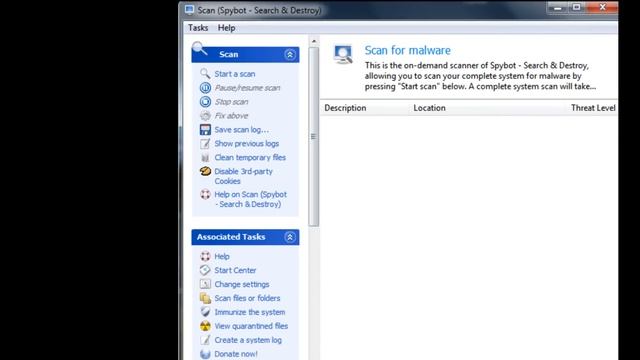Open the Tasks menu
Viewport: 640px width, 360px height.
[x=198, y=28]
